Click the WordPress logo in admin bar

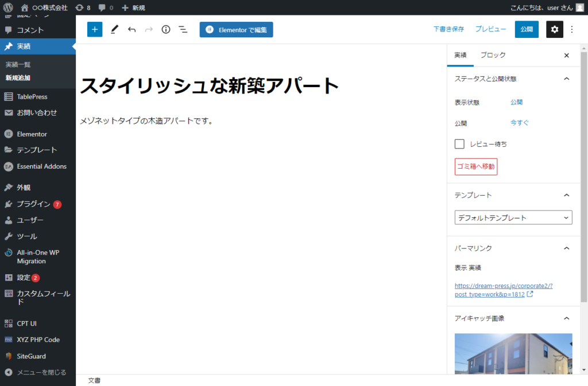(x=8, y=7)
